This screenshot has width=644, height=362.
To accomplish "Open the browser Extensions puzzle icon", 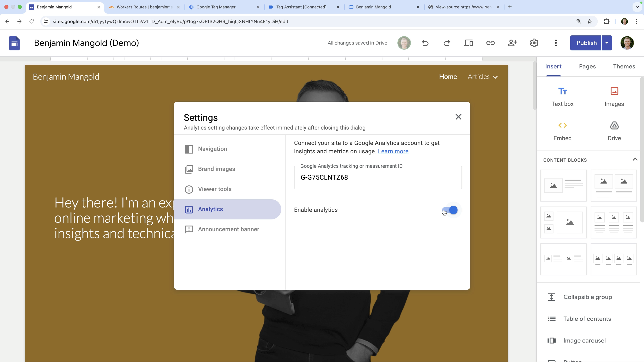I will (607, 21).
